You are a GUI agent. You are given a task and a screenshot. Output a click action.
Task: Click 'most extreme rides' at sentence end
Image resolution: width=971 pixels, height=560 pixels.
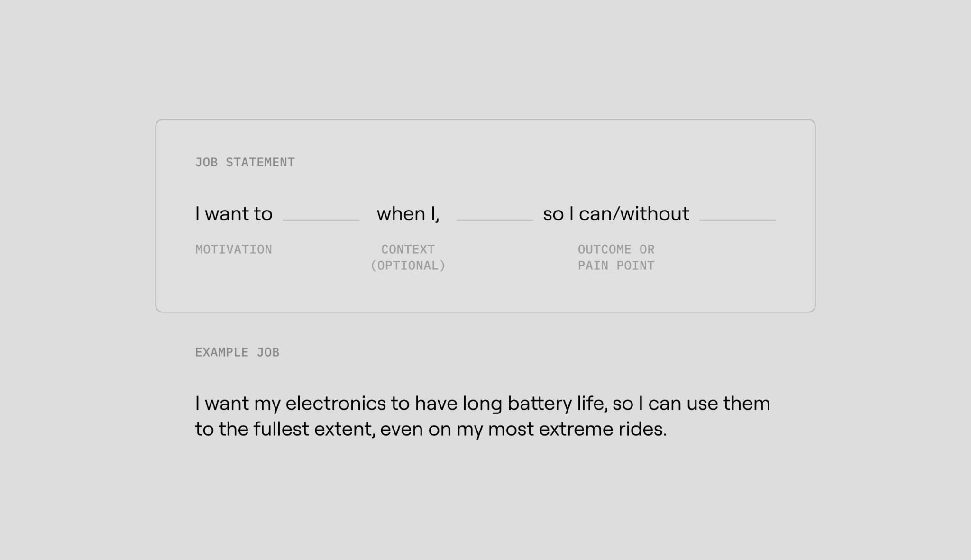577,429
